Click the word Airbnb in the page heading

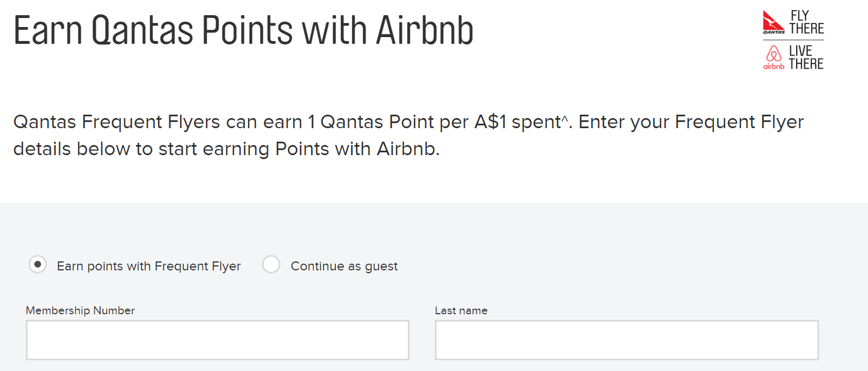coord(424,29)
